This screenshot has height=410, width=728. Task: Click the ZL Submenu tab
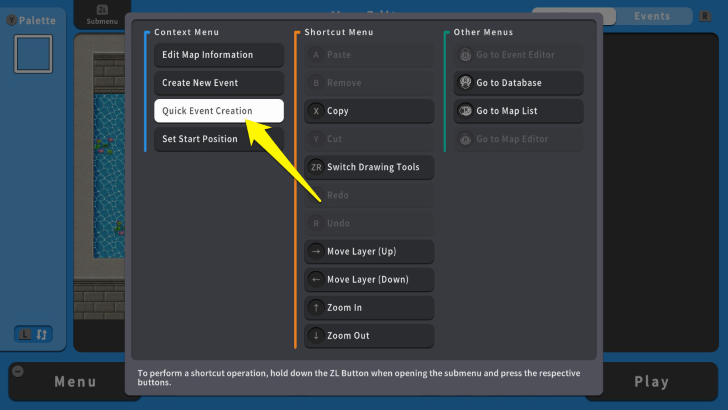click(102, 15)
